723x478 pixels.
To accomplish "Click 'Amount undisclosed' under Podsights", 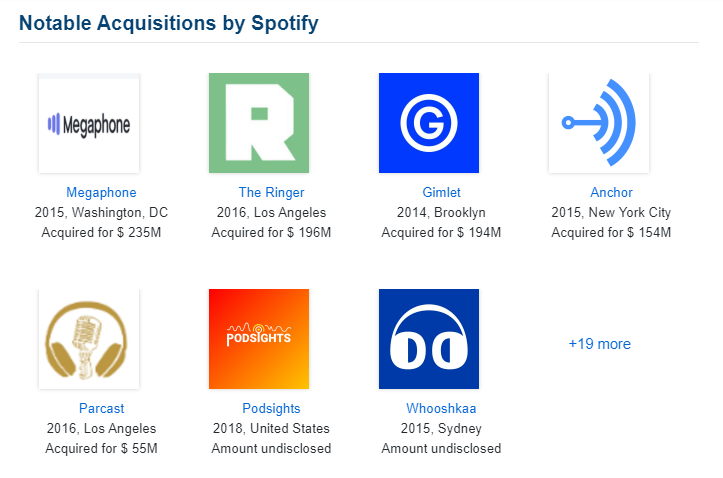I will click(271, 448).
